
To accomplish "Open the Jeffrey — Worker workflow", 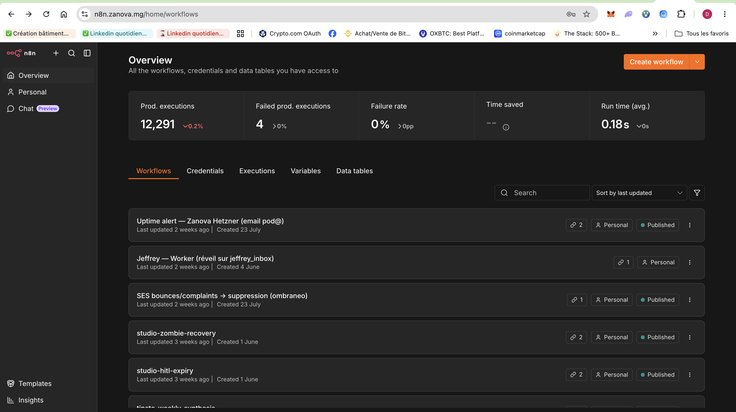I will 416,262.
